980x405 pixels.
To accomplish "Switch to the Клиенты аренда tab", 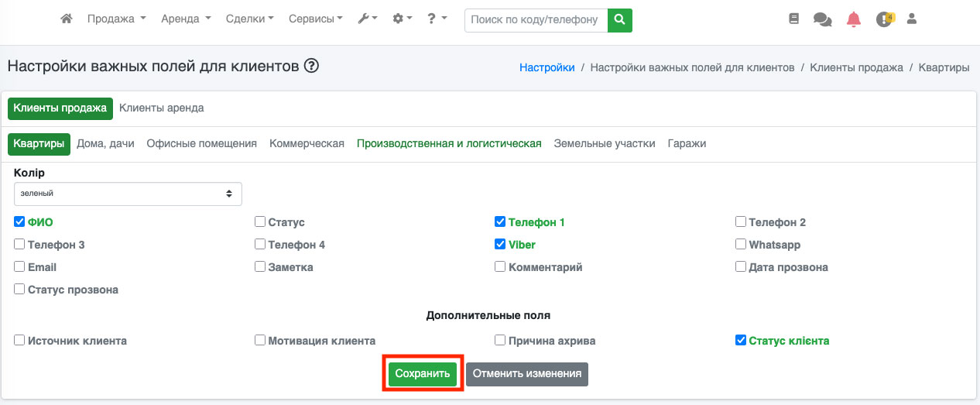I will click(162, 108).
